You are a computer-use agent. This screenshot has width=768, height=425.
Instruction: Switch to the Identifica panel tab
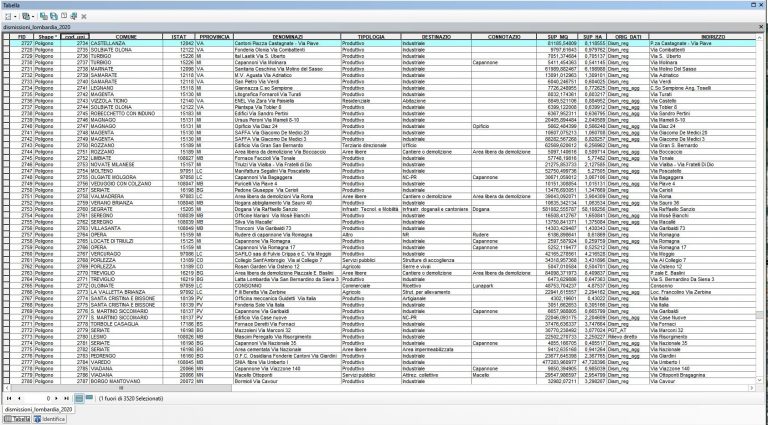(49, 419)
